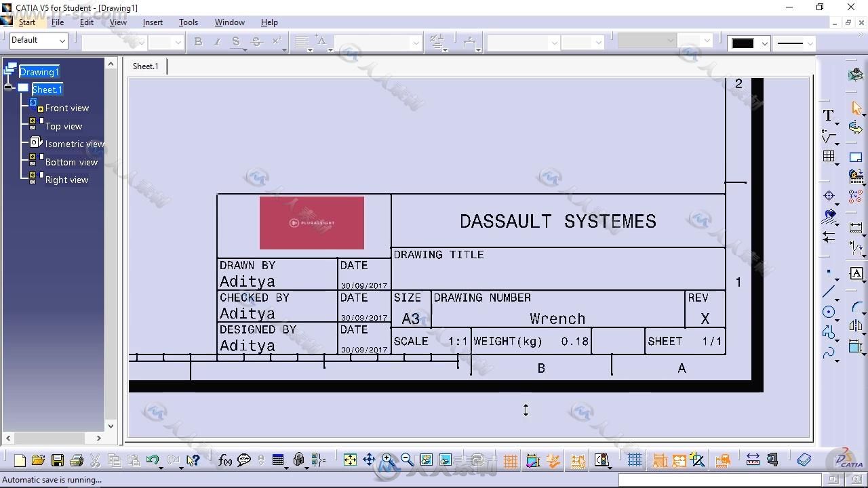Select Front view in the tree
Screen dimensions: 868x488
click(66, 108)
